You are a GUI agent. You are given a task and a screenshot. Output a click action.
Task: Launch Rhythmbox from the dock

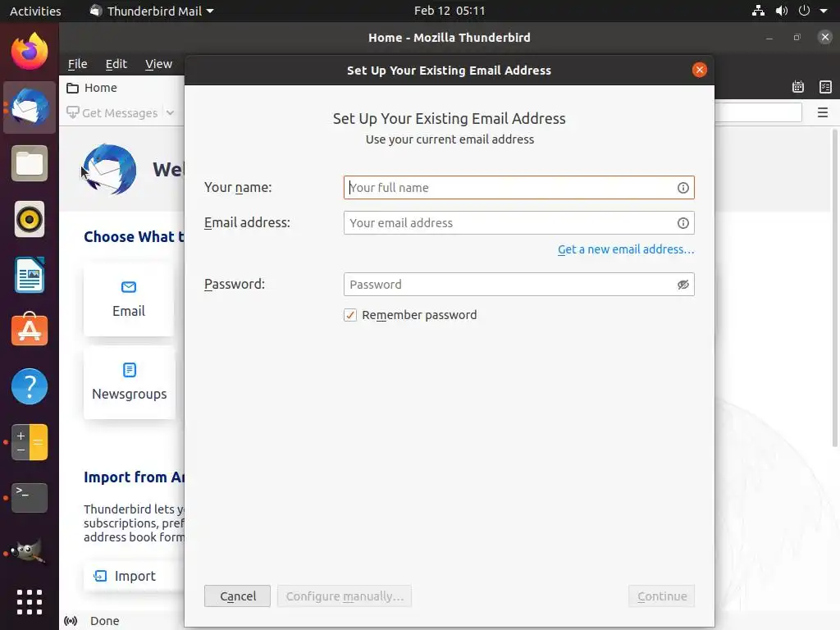(x=30, y=219)
